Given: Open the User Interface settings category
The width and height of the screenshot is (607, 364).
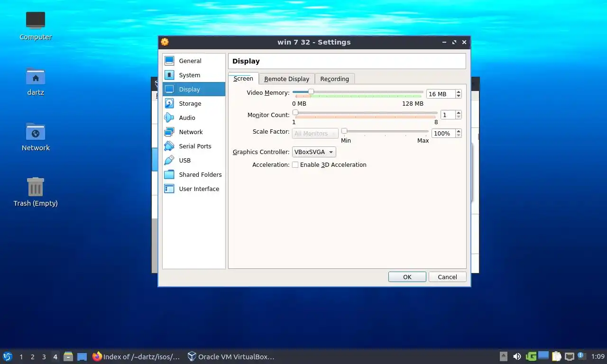Looking at the screenshot, I should point(193,189).
